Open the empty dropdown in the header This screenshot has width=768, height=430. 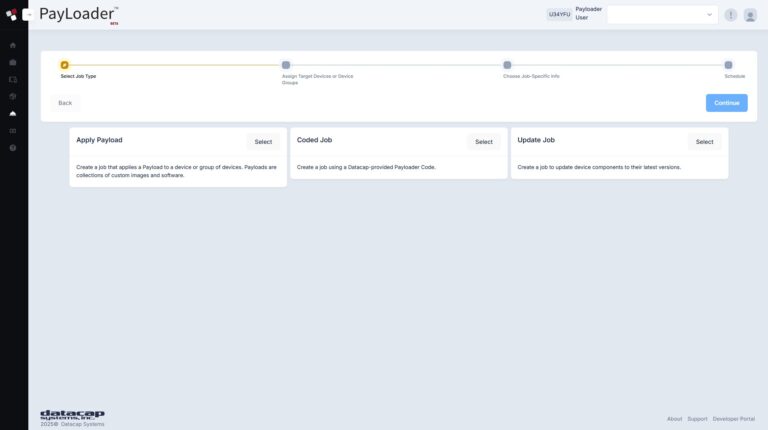[x=662, y=15]
